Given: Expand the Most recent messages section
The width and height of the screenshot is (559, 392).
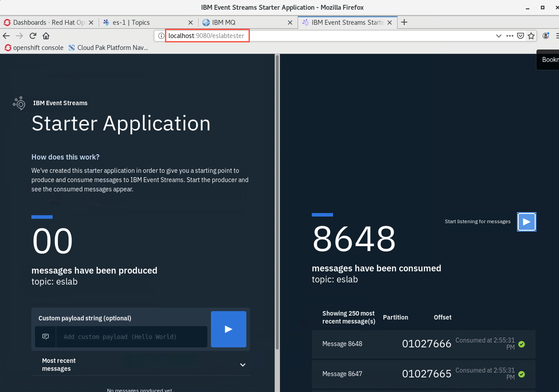Looking at the screenshot, I should coord(243,365).
